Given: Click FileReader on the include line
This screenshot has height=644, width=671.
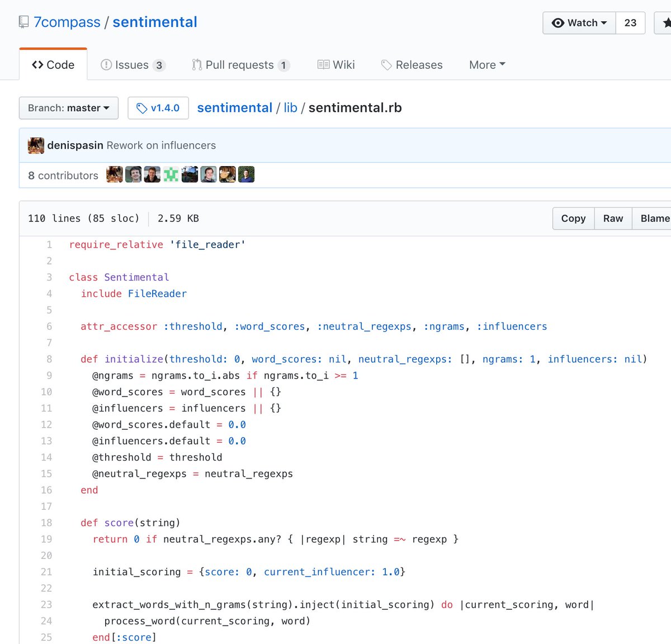Looking at the screenshot, I should click(157, 293).
